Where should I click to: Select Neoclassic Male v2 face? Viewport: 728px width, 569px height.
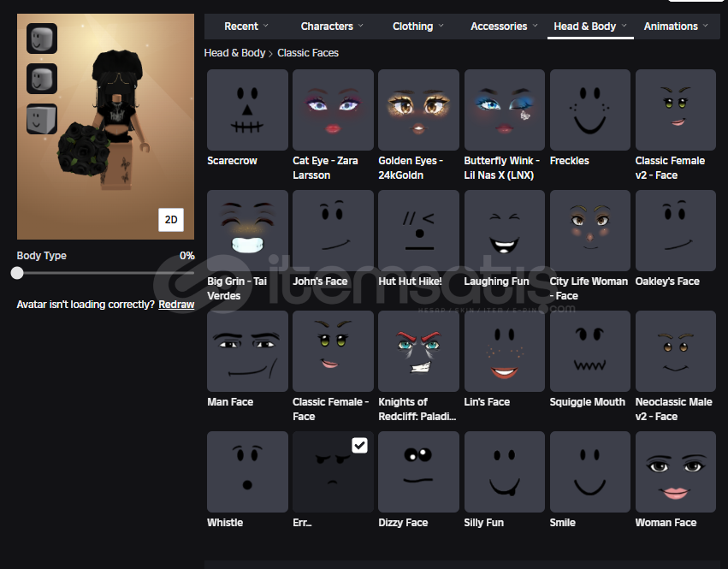click(676, 351)
